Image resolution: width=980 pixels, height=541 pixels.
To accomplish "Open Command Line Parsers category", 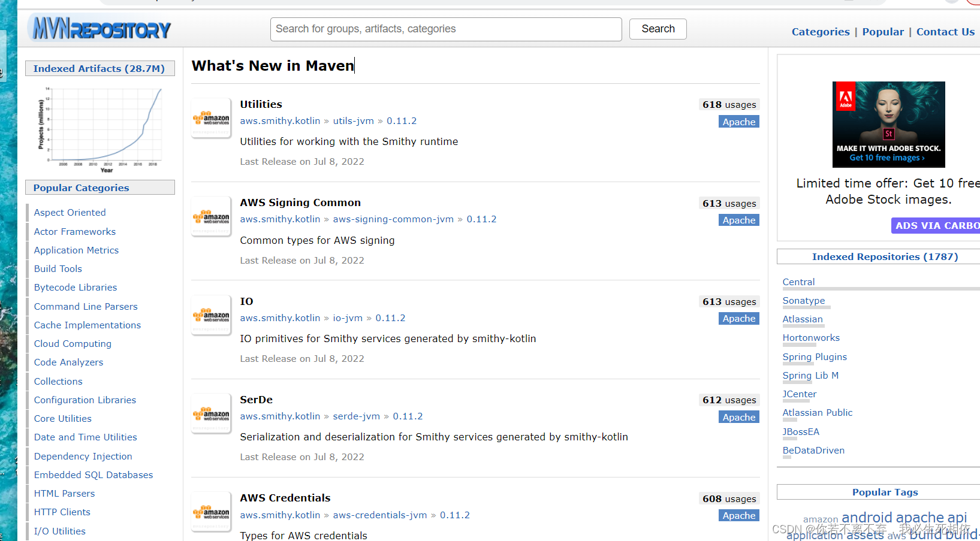I will (x=86, y=306).
